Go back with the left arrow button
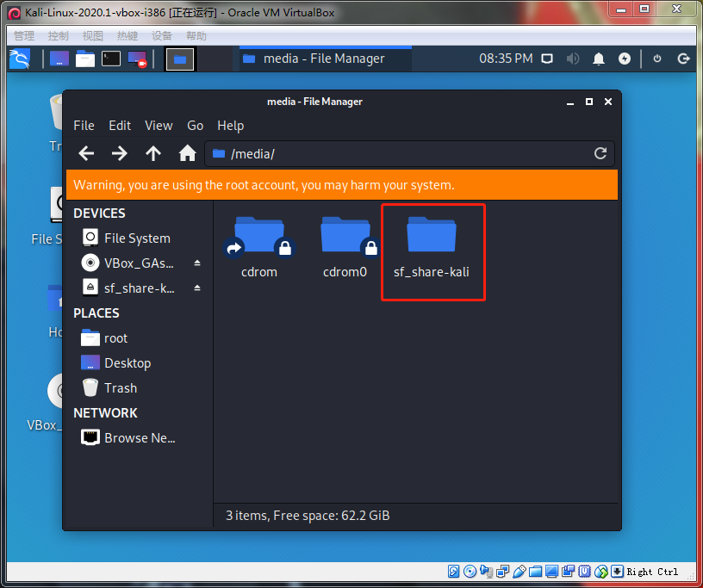Screen dimensions: 703x588 coord(86,154)
